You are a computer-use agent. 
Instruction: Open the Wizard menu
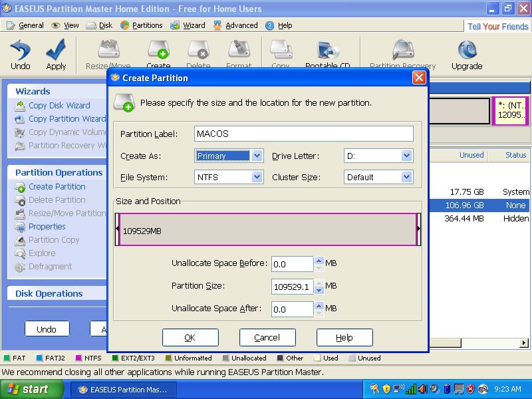pyautogui.click(x=188, y=25)
